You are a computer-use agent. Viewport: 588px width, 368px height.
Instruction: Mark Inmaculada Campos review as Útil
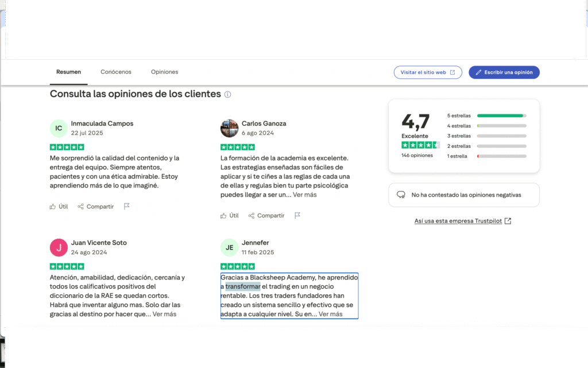(59, 206)
